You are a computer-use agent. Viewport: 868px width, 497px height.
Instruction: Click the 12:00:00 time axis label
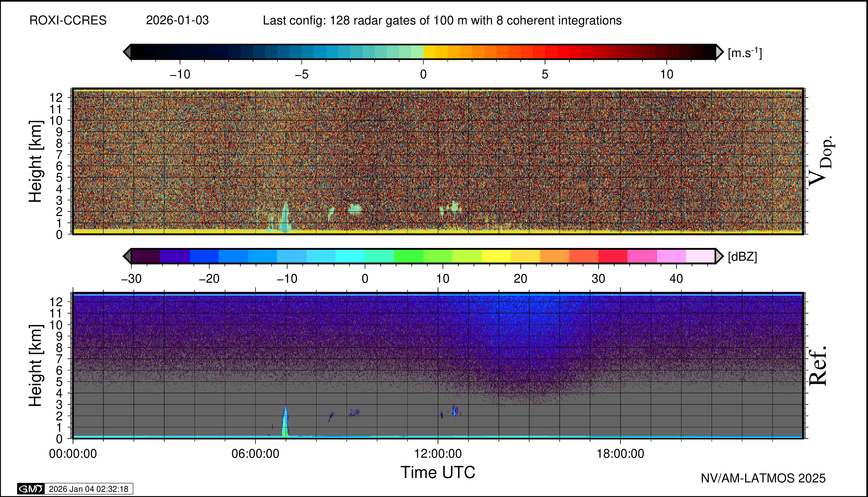tap(438, 454)
